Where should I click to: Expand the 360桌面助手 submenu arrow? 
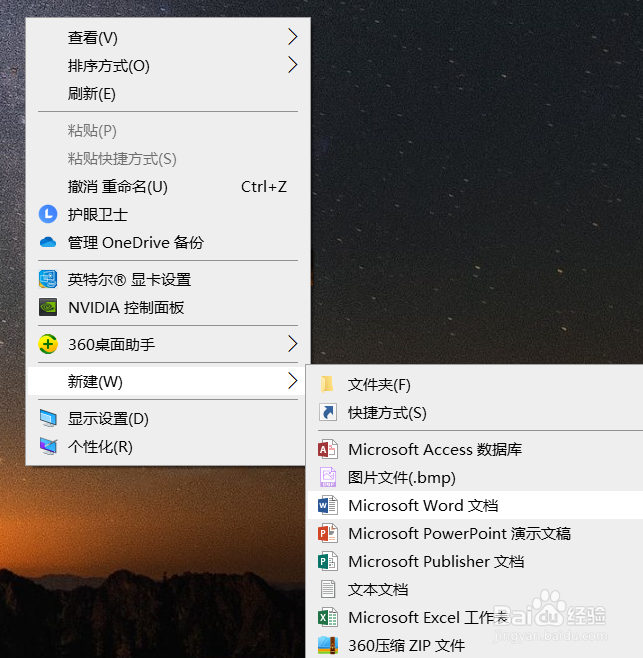[x=293, y=344]
